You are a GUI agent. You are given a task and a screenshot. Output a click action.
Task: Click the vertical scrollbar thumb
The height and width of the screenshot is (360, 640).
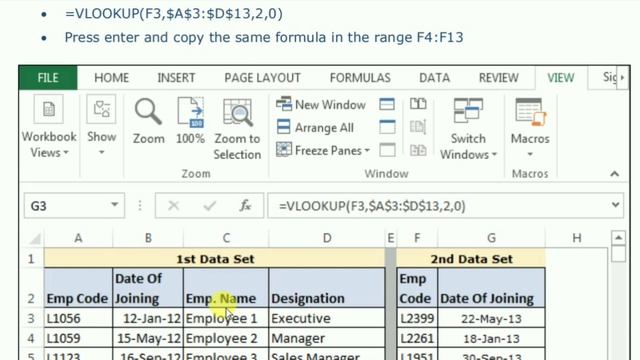point(619,254)
